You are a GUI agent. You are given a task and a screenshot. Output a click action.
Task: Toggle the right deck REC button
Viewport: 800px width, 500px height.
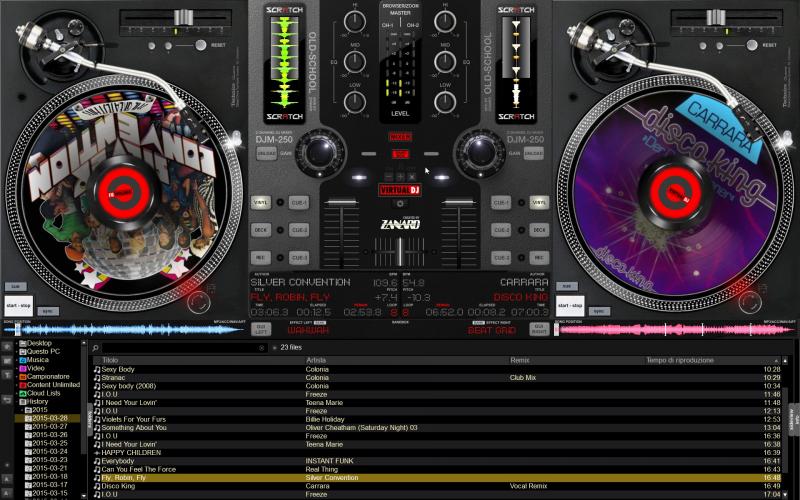pyautogui.click(x=539, y=258)
